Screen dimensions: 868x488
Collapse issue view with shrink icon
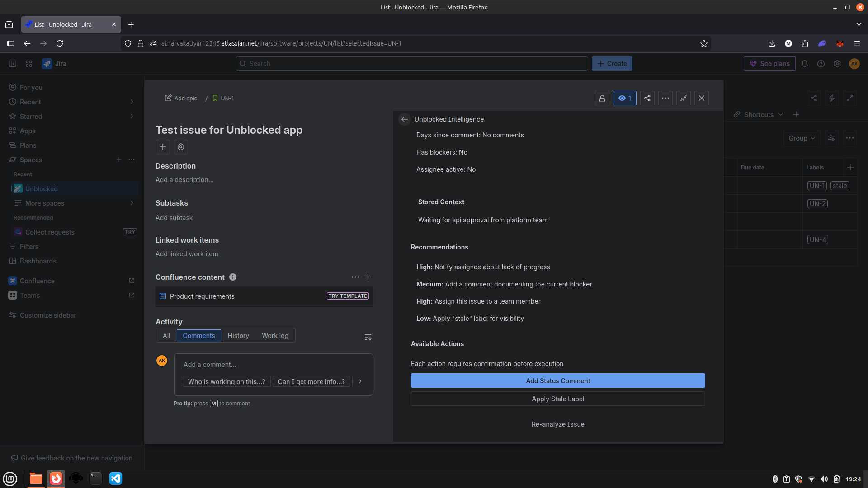(683, 98)
